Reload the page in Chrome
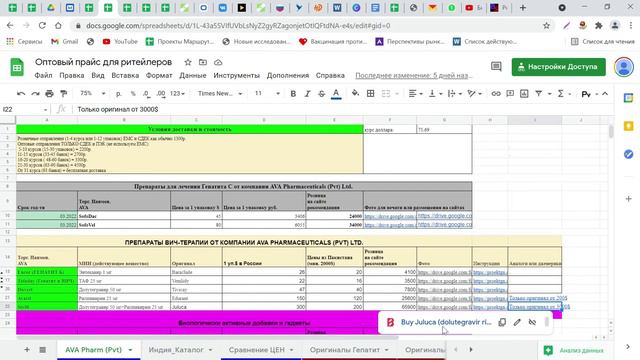The image size is (640, 360). pyautogui.click(x=42, y=26)
